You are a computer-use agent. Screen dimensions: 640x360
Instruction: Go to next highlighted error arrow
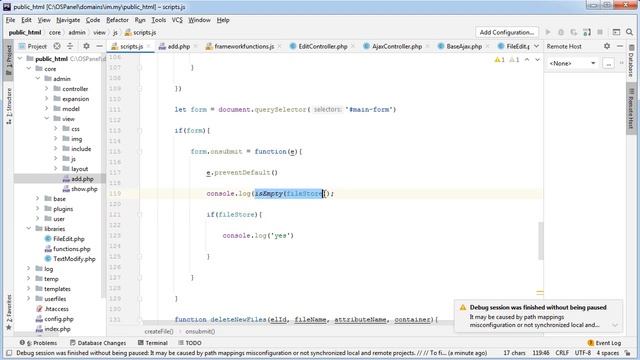[538, 60]
